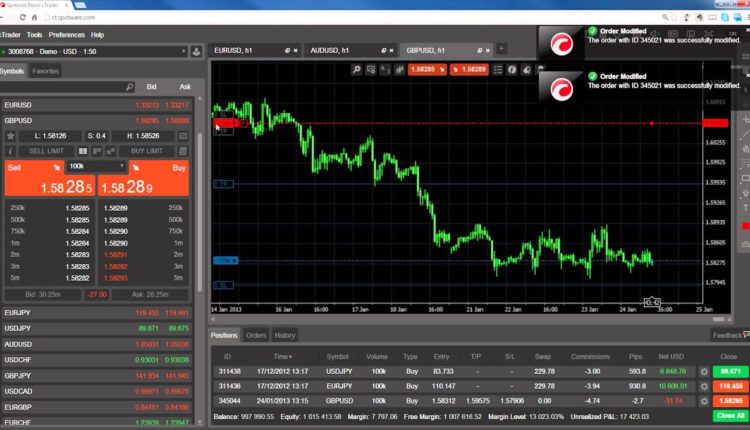Click the symbol info icon in chart toolbar
Image resolution: width=750 pixels, height=430 pixels.
(x=512, y=70)
